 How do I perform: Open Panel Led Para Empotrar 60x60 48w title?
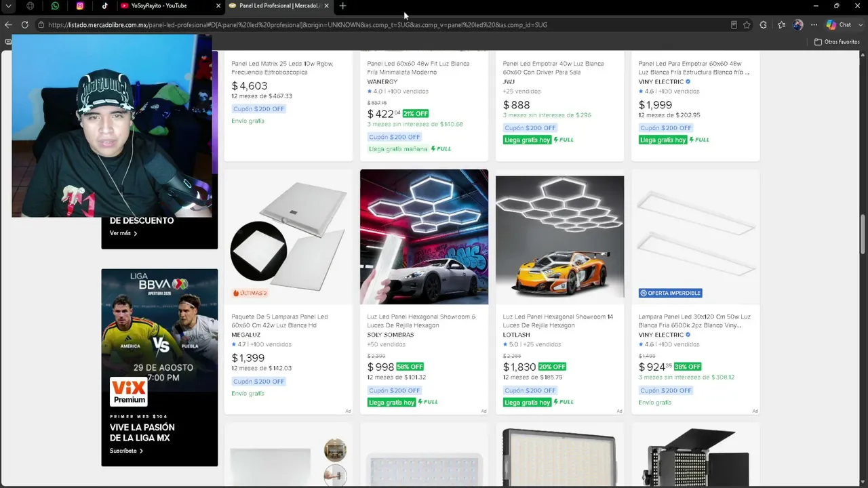[694, 68]
